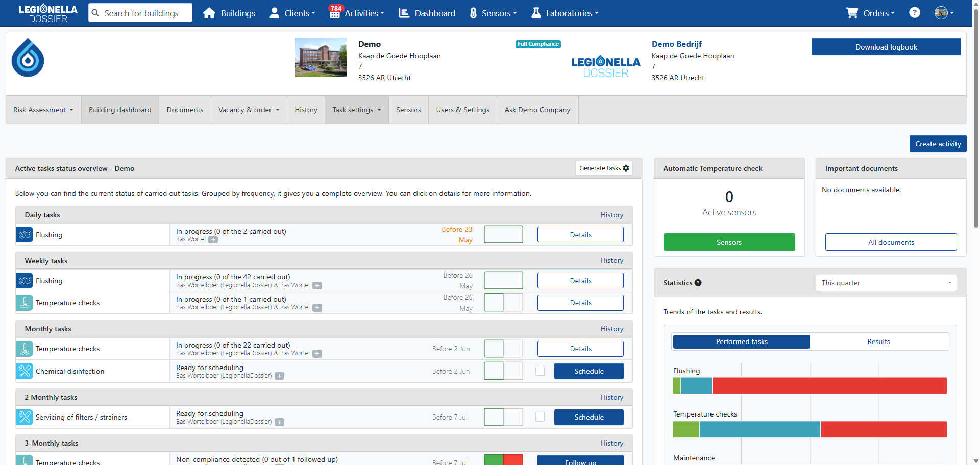The image size is (980, 465).
Task: Tick the Servicing of filters checkbox
Action: tap(540, 417)
